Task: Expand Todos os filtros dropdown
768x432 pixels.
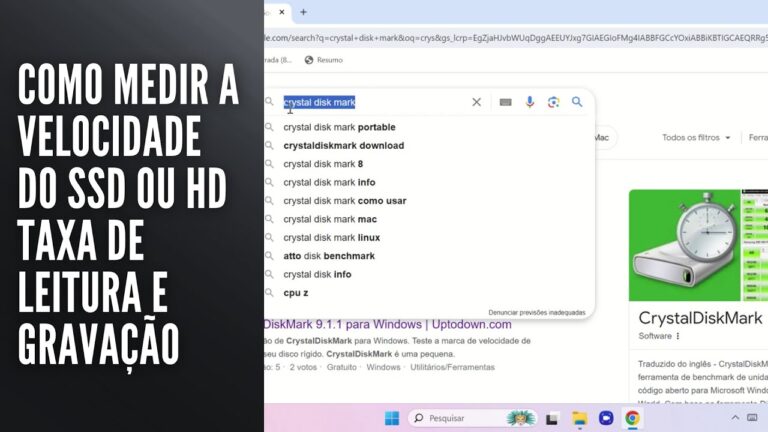Action: click(x=696, y=138)
